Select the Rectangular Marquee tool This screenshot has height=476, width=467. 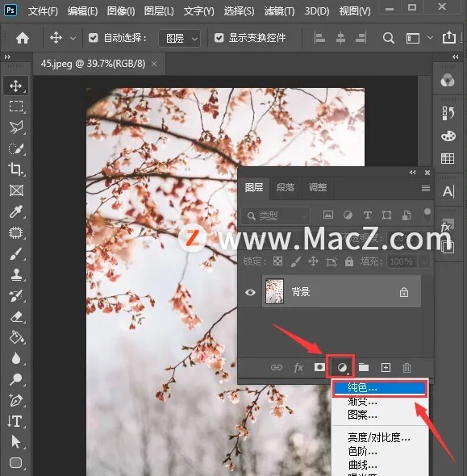tap(15, 106)
